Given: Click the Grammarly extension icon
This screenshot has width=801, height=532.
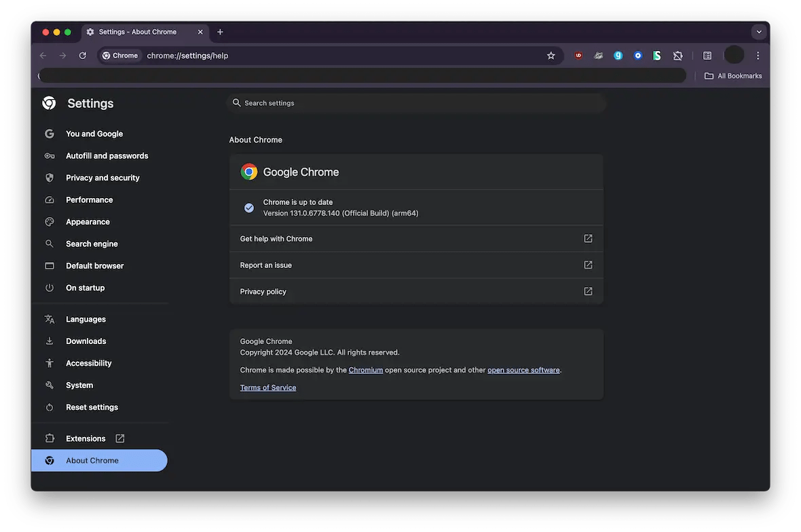Looking at the screenshot, I should pyautogui.click(x=618, y=56).
